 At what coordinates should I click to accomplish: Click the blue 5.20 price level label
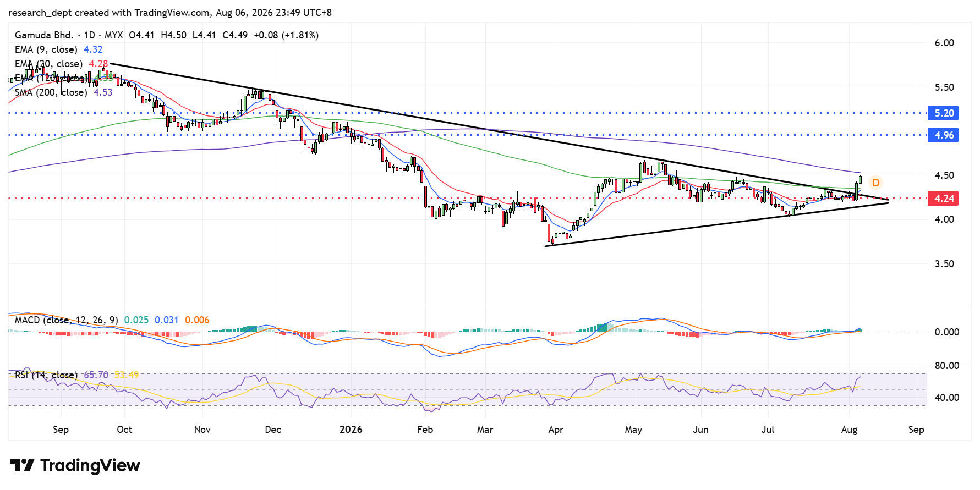coord(943,113)
